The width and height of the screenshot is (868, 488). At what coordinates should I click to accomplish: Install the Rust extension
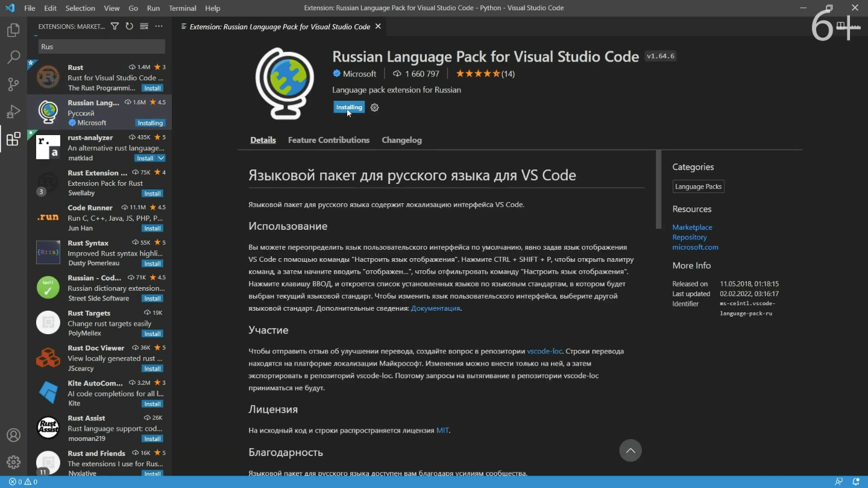click(x=153, y=88)
